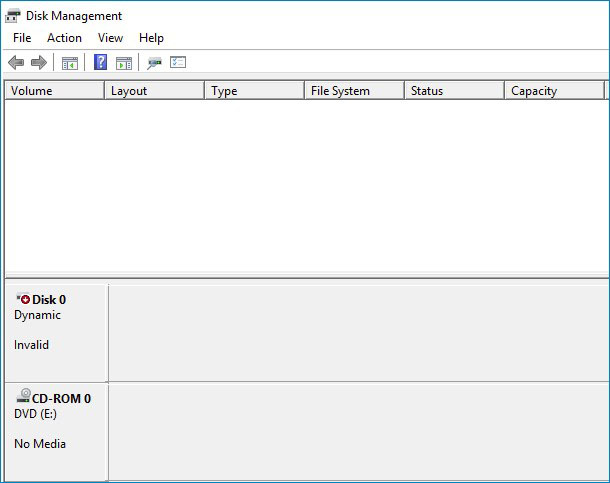Sort by the Layout column header
This screenshot has width=610, height=483.
coord(154,91)
